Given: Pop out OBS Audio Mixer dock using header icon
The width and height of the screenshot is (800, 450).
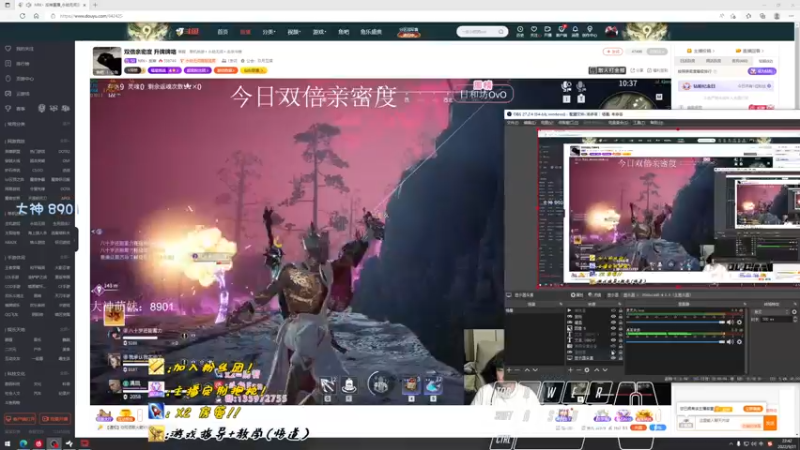Looking at the screenshot, I should point(744,304).
